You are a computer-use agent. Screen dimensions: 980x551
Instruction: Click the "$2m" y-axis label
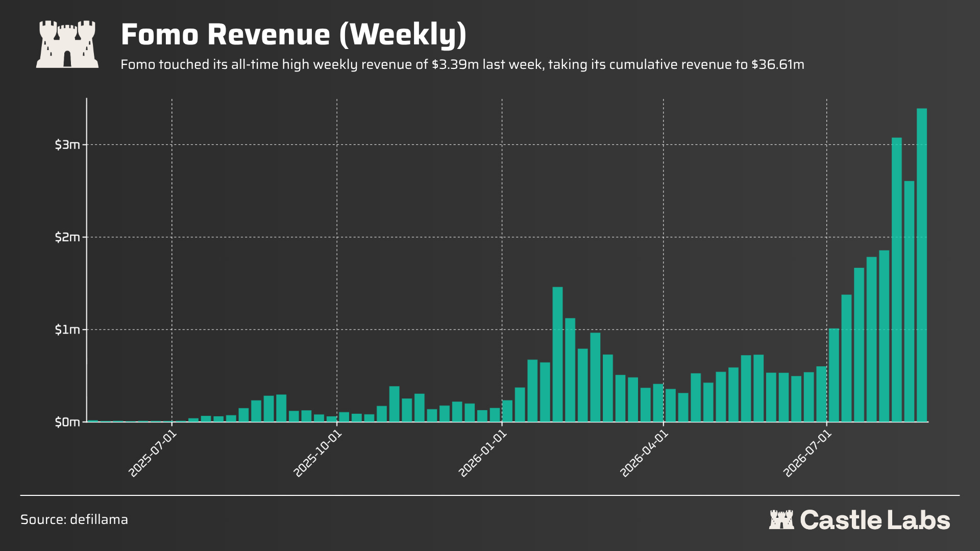[67, 237]
